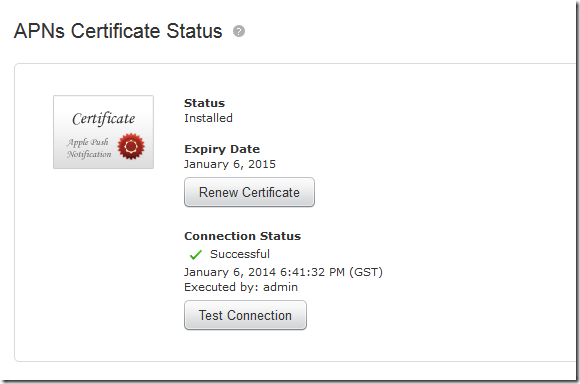
Task: Select the Successful connection result text
Action: [240, 254]
